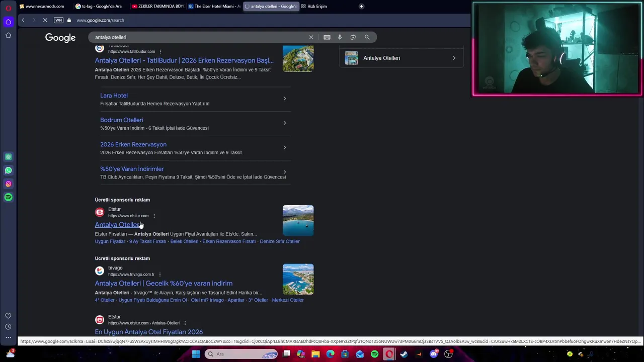The image size is (644, 362).
Task: Open the %50'ye Varan İndirimler sitelink
Action: coord(132,169)
